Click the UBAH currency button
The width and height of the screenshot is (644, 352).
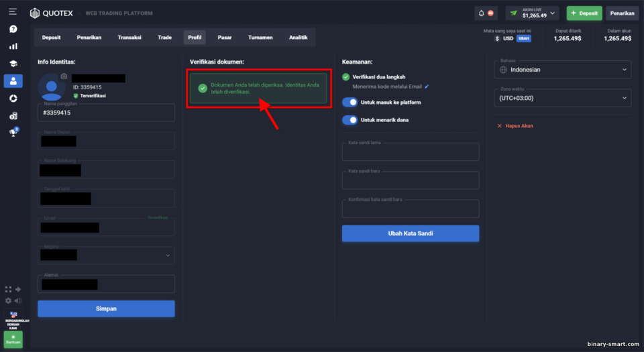tap(524, 39)
